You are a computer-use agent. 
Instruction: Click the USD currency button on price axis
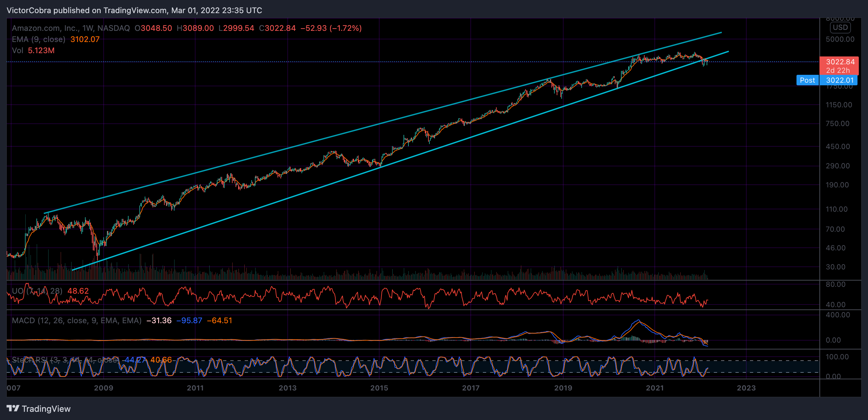[x=840, y=27]
